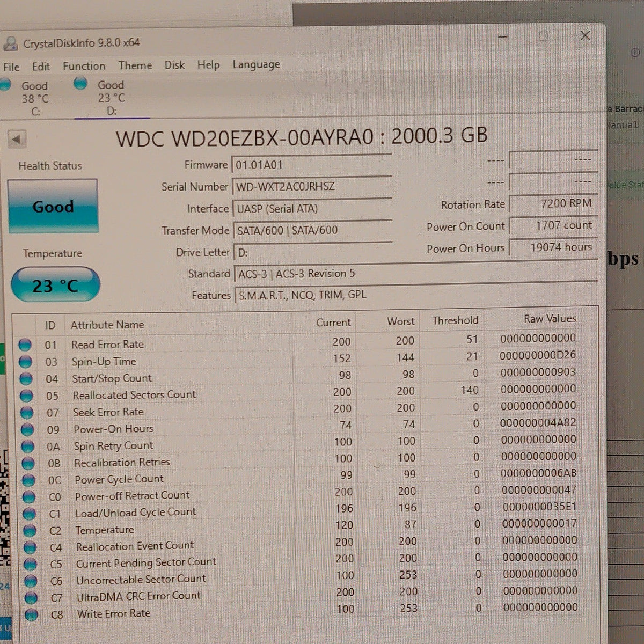Click the Firmware field 01.01A01
The image size is (644, 644).
coord(312,164)
